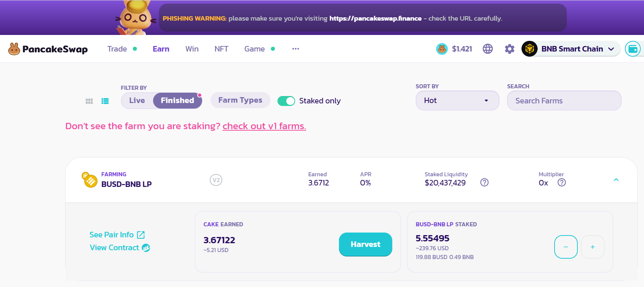The height and width of the screenshot is (287, 644).
Task: Open the Earn menu
Action: coord(161,49)
